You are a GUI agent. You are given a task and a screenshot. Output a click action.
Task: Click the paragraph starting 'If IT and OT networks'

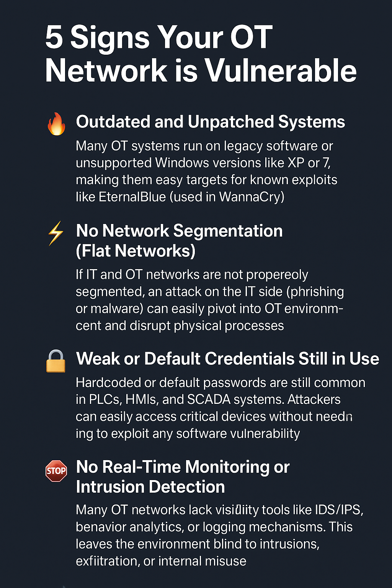coord(210,300)
